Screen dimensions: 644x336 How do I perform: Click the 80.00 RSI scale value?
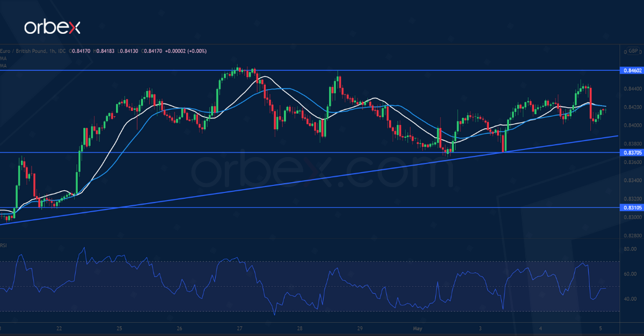pos(629,249)
